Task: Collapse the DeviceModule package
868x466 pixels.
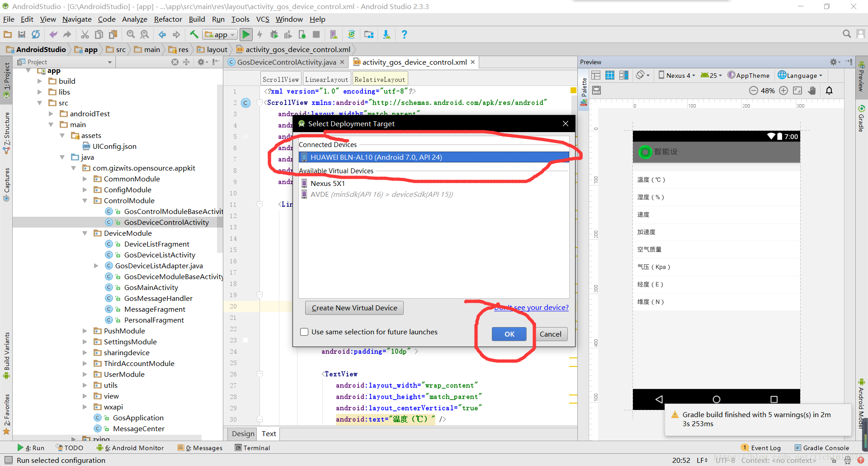Action: point(85,233)
